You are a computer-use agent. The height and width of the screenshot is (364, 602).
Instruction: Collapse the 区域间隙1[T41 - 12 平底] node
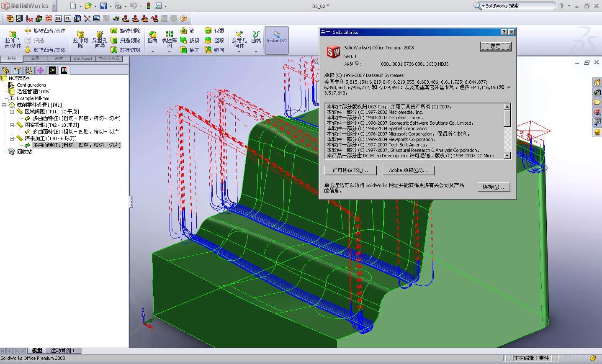point(12,112)
